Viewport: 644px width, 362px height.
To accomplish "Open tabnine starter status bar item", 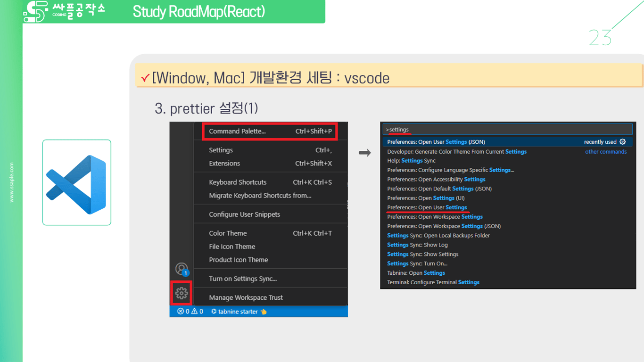I will point(239,312).
